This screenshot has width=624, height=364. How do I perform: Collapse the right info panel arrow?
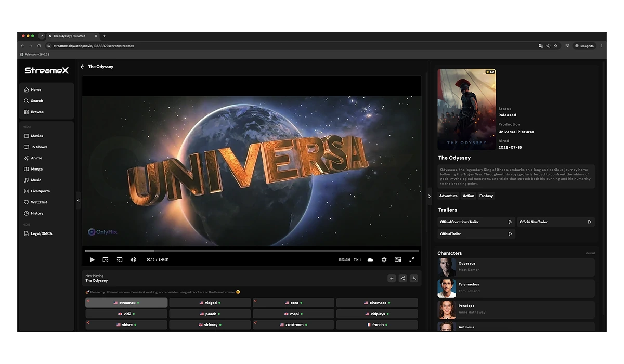pos(430,196)
